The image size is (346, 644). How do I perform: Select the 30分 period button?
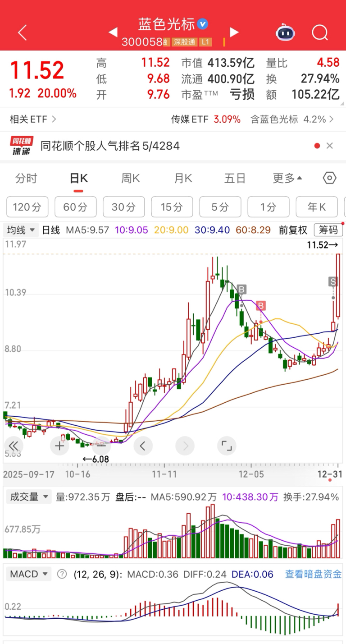(x=123, y=207)
